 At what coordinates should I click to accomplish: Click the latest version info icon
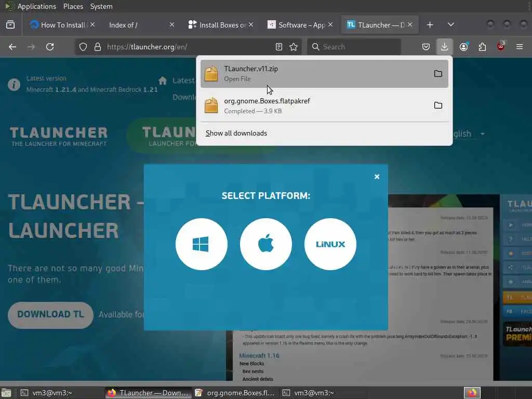[14, 85]
